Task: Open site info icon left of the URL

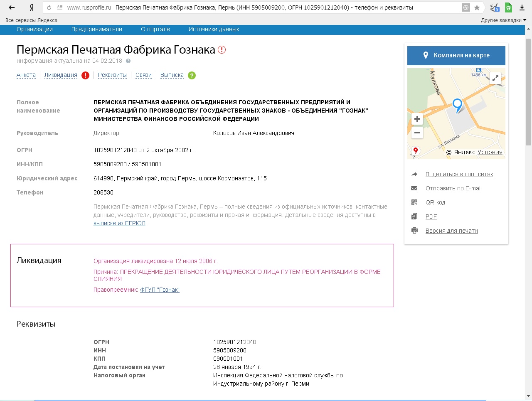Action: (60, 7)
